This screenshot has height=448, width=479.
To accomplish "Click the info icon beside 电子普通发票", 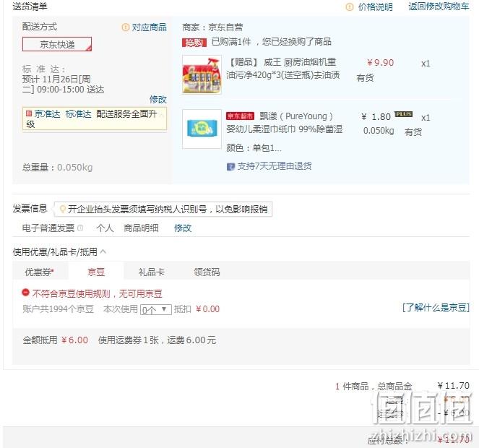I will coord(80,228).
